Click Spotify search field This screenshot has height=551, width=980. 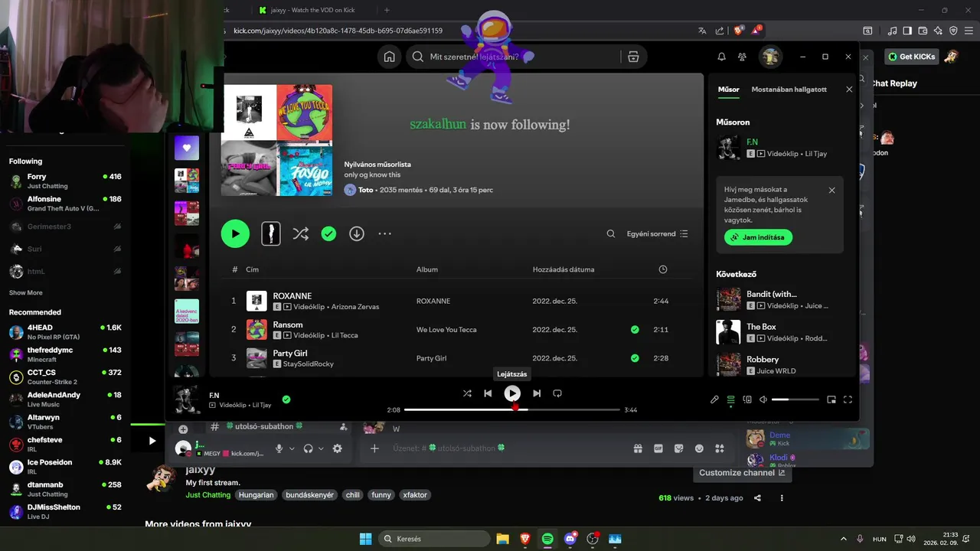(513, 57)
